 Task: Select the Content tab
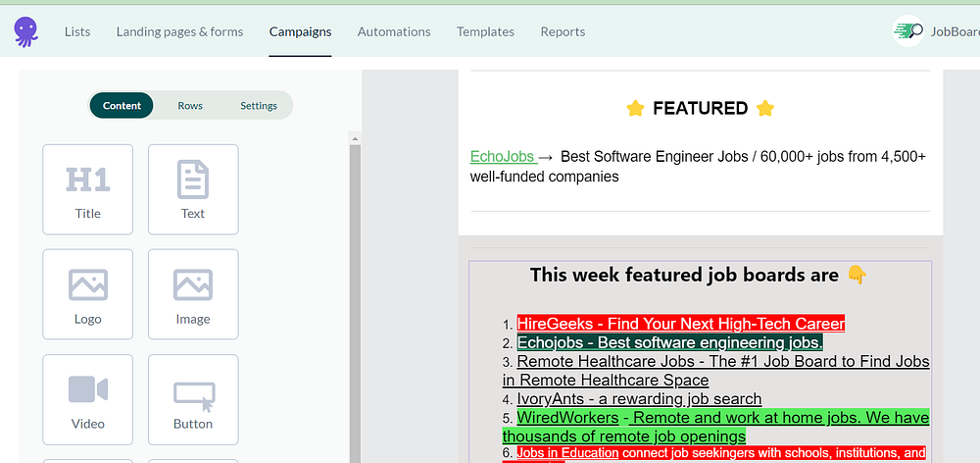122,105
